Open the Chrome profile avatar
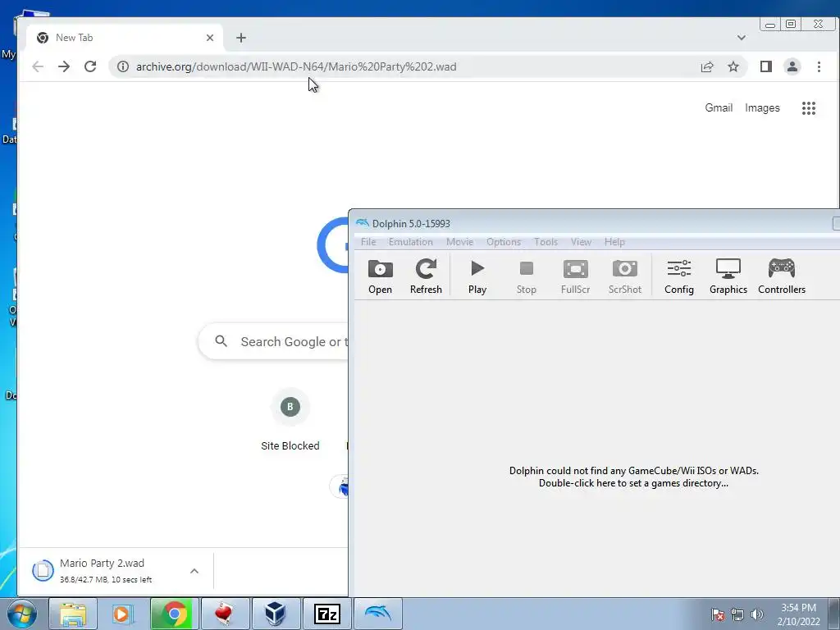 click(x=792, y=66)
